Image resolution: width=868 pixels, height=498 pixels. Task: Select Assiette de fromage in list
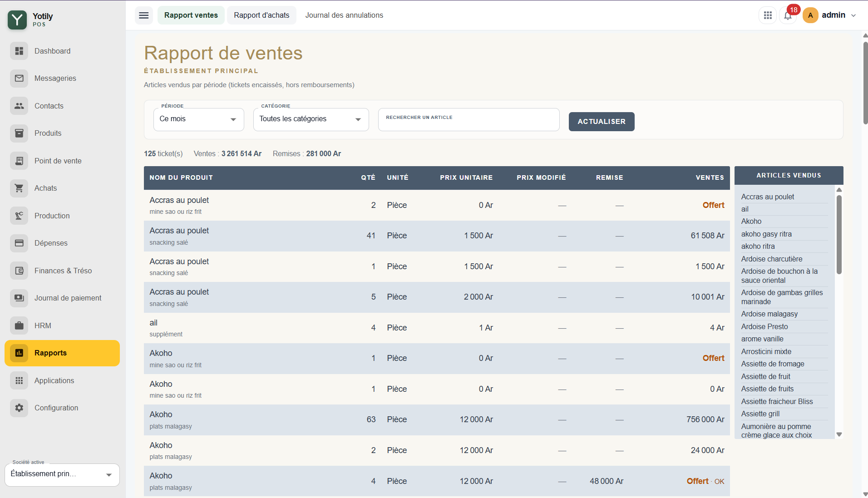pyautogui.click(x=773, y=364)
